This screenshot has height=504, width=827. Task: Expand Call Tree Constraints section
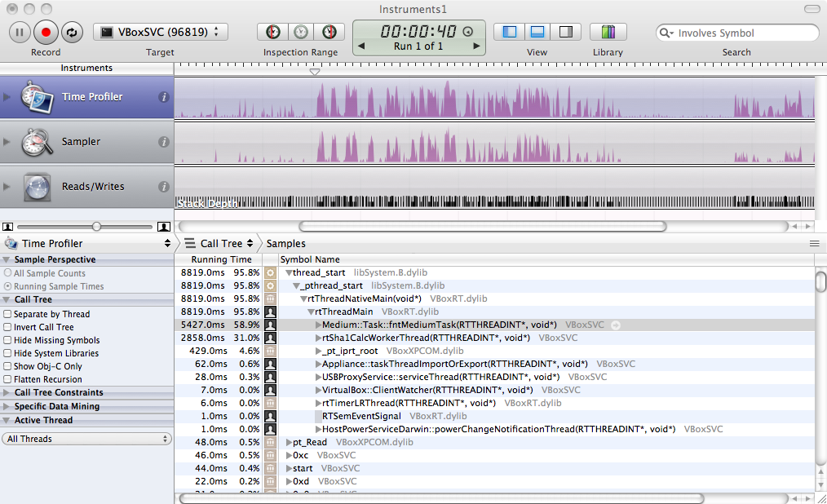click(x=7, y=393)
